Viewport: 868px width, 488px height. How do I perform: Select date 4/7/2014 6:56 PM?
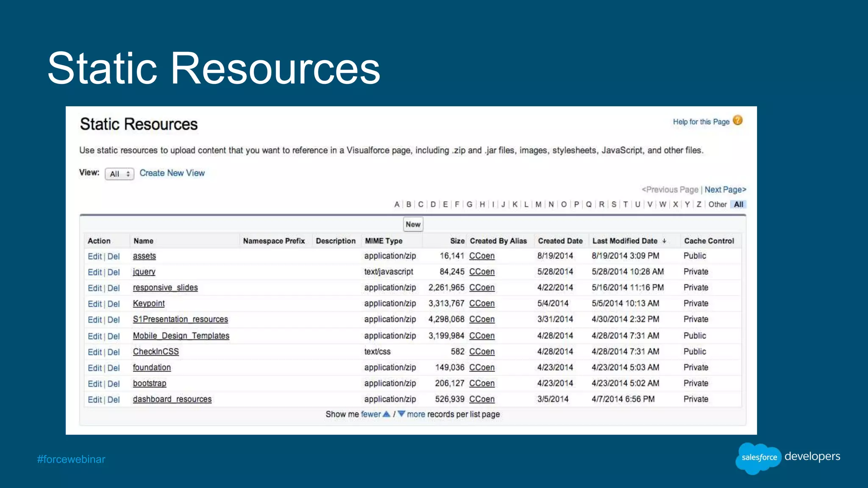(623, 399)
